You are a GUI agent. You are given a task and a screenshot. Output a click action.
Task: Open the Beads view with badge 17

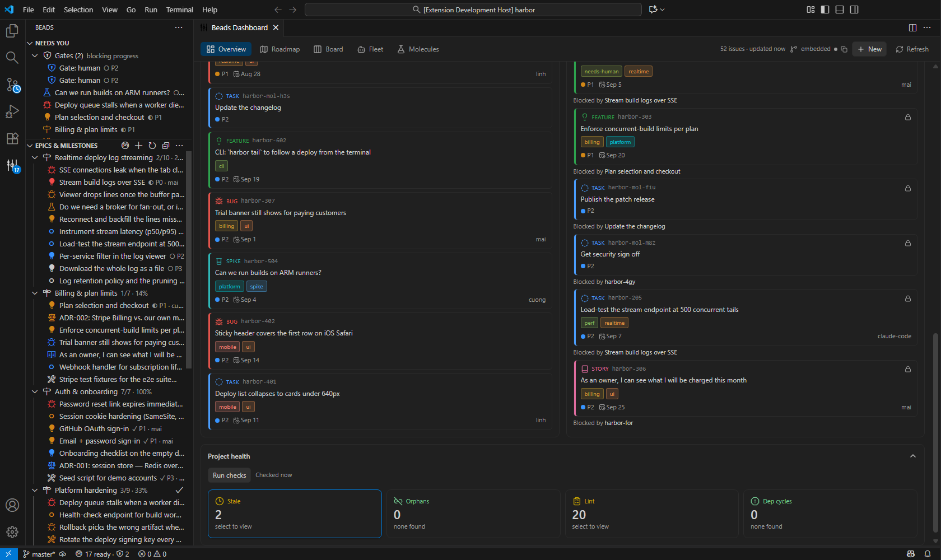(x=12, y=165)
